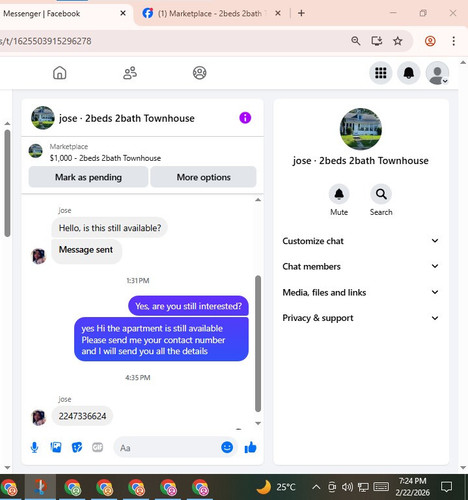Click the conversation list scrollbar on left
468x500 pixels.
[7, 183]
